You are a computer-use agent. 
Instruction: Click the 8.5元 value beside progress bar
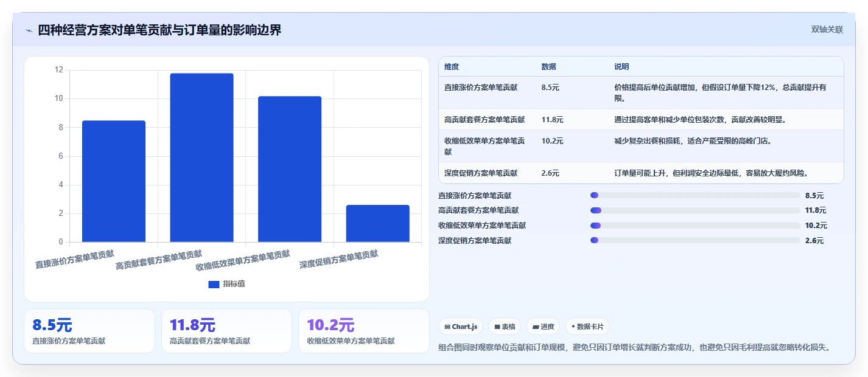tap(814, 195)
